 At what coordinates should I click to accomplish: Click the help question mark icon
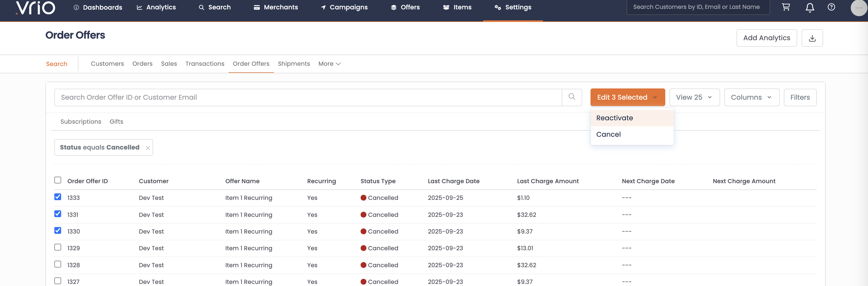pyautogui.click(x=831, y=7)
